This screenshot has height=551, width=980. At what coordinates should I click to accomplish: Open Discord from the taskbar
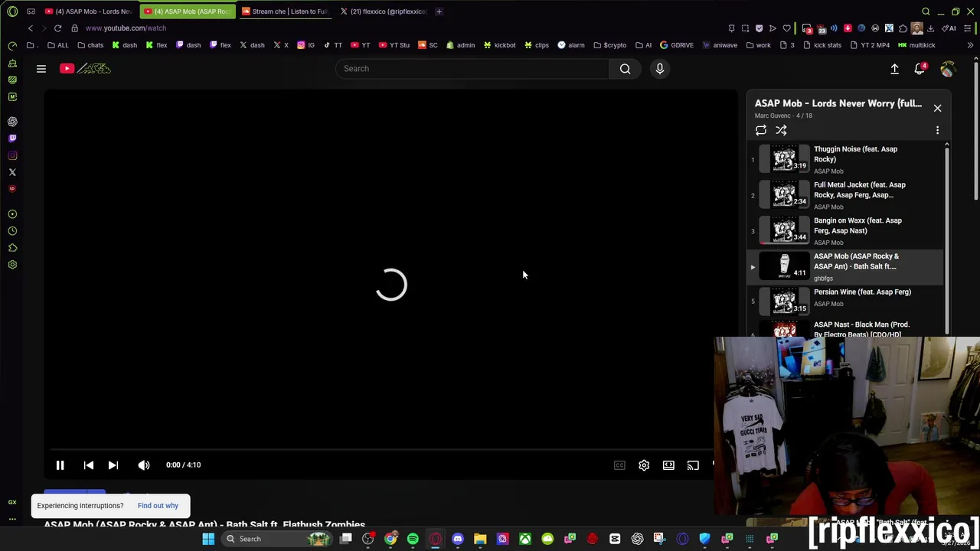pyautogui.click(x=458, y=539)
